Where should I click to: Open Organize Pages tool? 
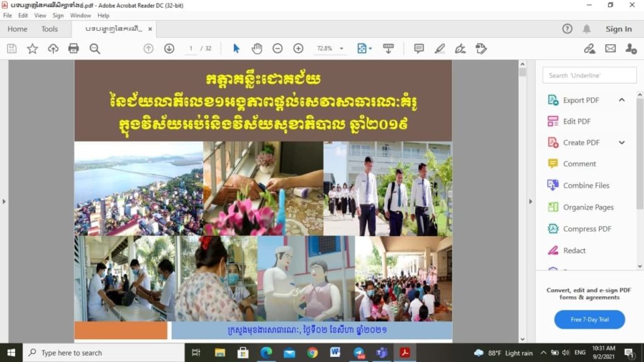tap(588, 207)
